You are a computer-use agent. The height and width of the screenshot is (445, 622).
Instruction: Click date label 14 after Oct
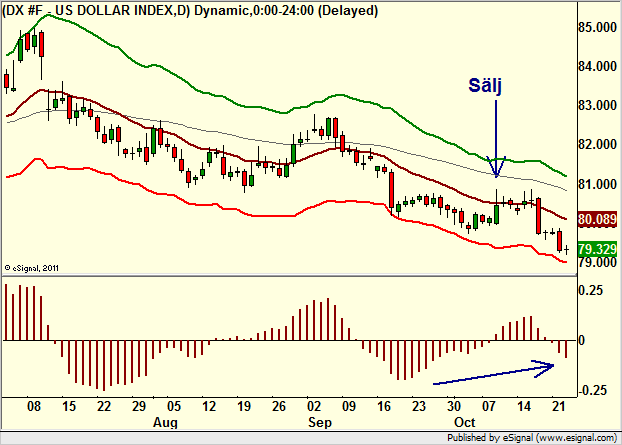pos(524,407)
